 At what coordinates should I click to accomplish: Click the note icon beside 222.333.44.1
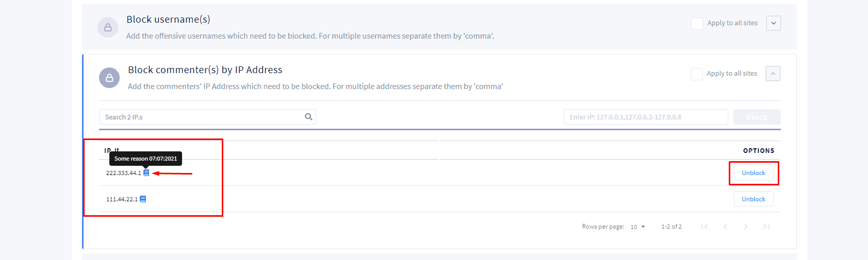pyautogui.click(x=146, y=173)
